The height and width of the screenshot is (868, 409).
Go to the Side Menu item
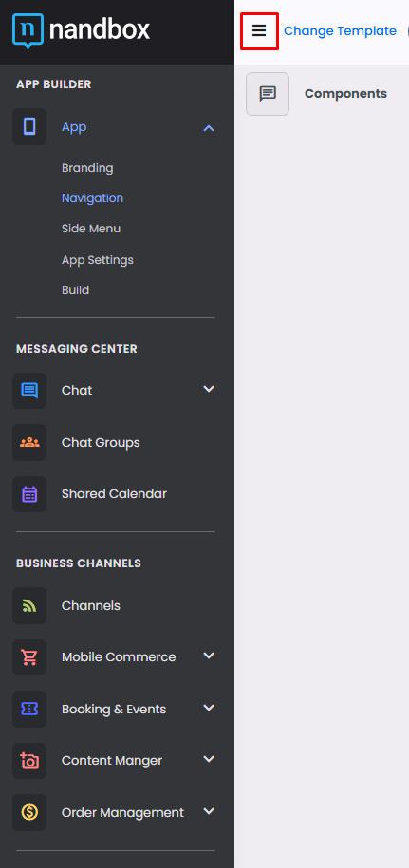coord(91,229)
